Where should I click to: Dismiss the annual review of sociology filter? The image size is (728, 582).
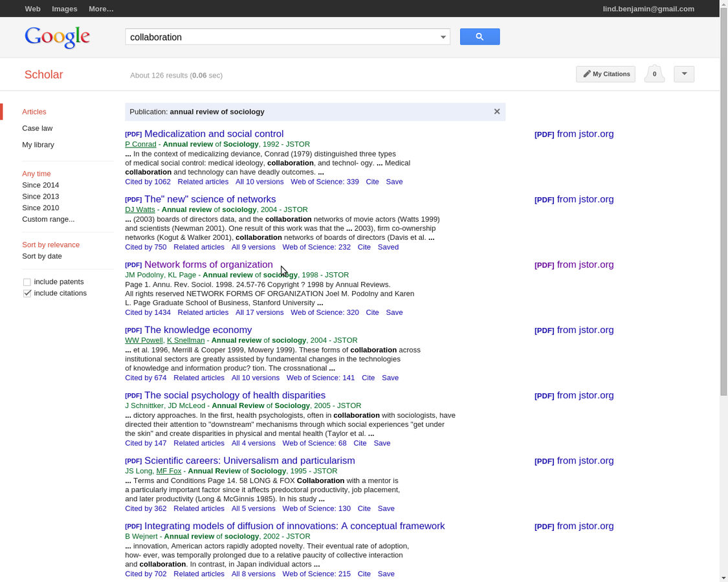pos(497,111)
